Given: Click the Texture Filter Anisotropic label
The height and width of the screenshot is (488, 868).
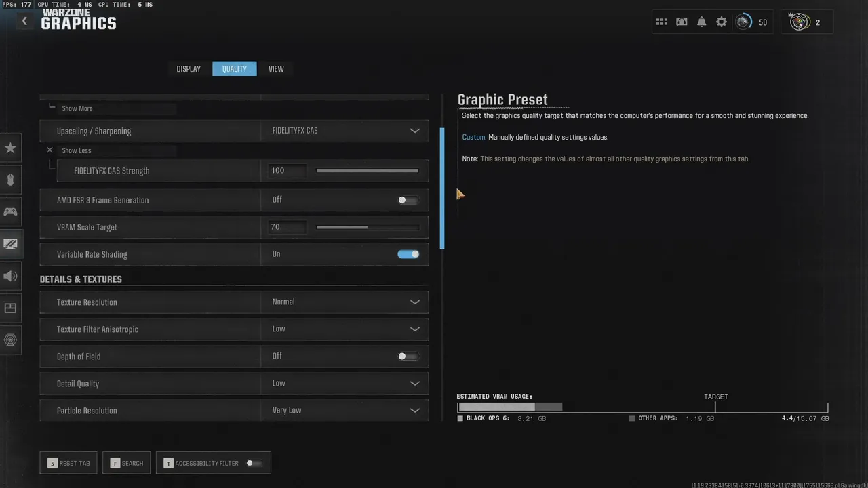Looking at the screenshot, I should pyautogui.click(x=98, y=329).
